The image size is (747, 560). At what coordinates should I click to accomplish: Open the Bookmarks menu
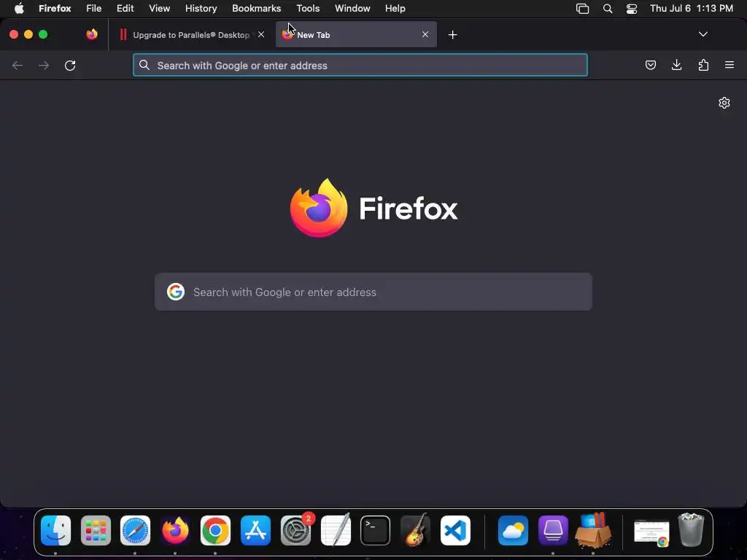(256, 9)
